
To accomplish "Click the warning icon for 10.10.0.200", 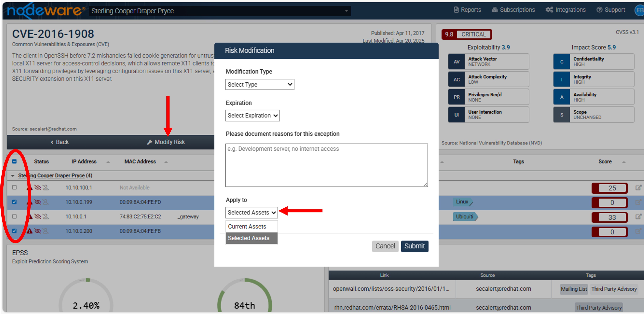I will point(30,231).
